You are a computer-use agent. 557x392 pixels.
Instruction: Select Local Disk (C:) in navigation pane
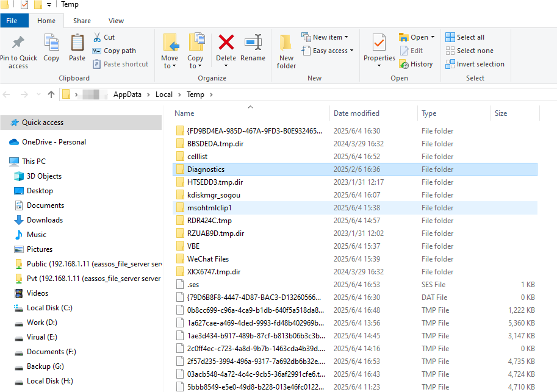(49, 308)
